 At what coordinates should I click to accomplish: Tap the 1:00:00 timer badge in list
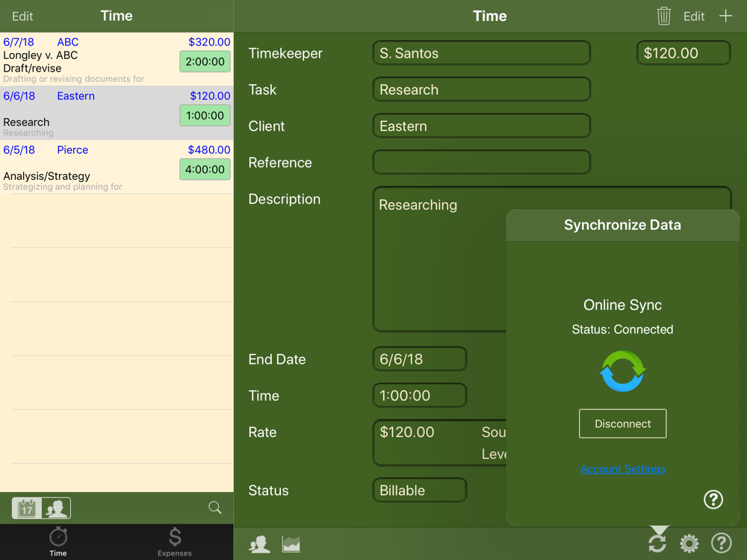(205, 116)
